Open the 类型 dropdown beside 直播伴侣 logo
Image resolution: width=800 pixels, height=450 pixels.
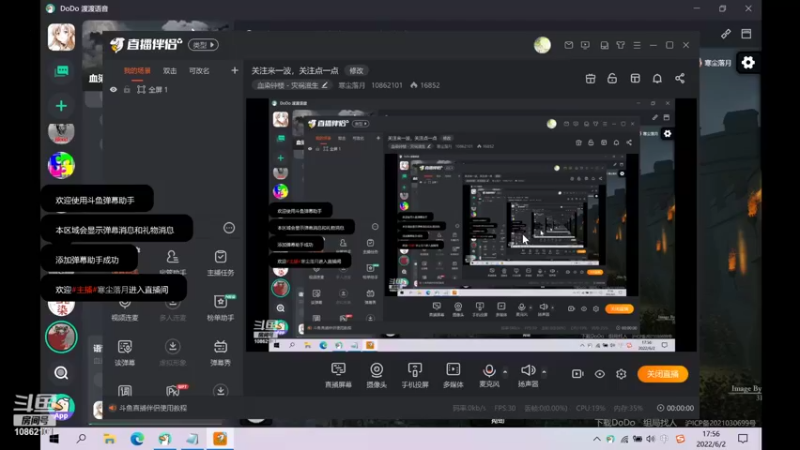203,45
